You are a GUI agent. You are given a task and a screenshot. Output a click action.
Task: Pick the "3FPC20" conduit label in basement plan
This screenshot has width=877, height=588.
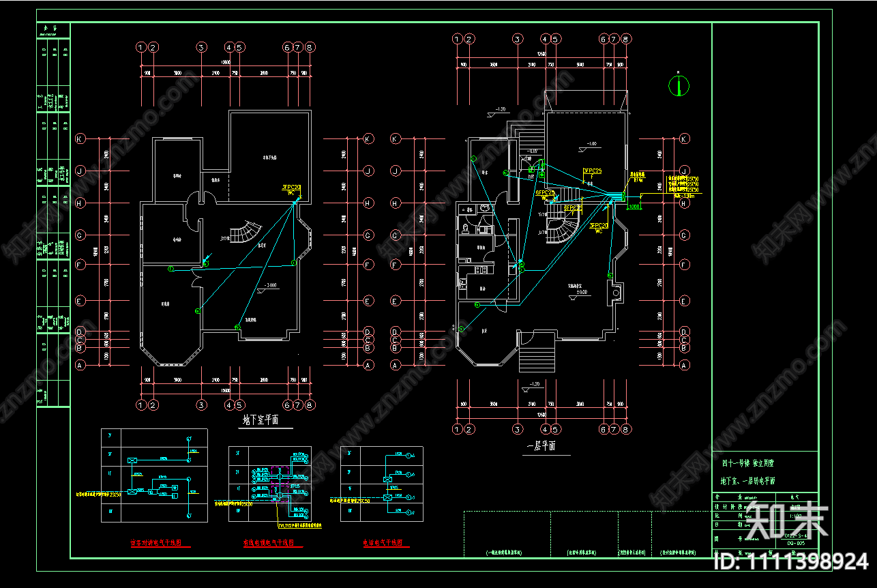click(x=292, y=187)
